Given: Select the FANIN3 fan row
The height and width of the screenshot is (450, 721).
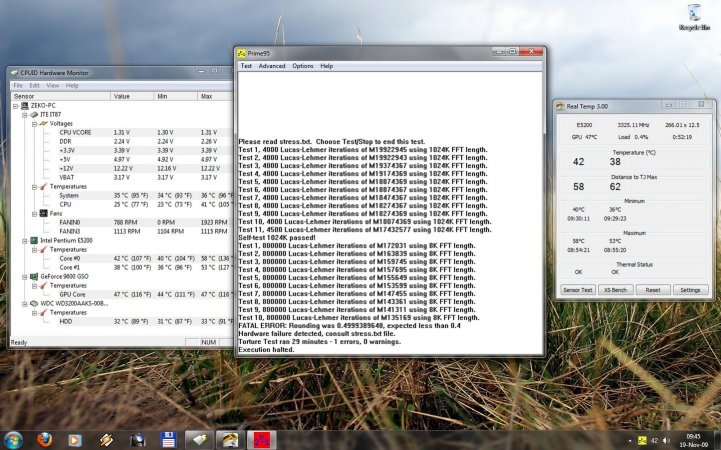Looking at the screenshot, I should 122,231.
